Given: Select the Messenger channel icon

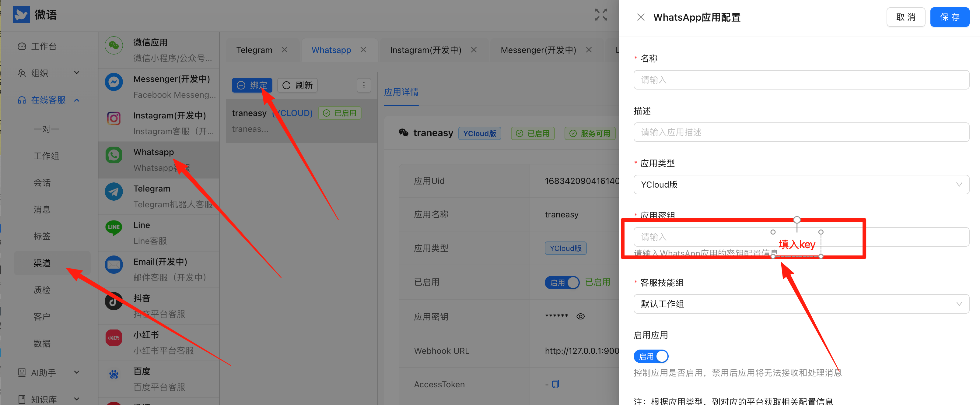Looking at the screenshot, I should point(114,82).
